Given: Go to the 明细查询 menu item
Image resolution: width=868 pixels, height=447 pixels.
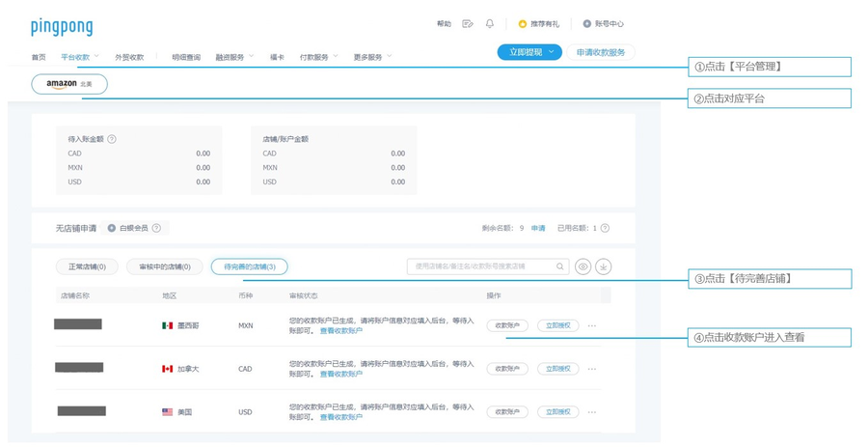Looking at the screenshot, I should coord(186,57).
